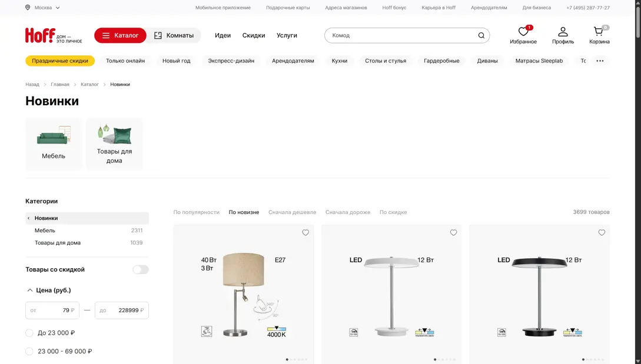Open the Скидки menu item
Screen dimensions: 641x364
tap(254, 35)
